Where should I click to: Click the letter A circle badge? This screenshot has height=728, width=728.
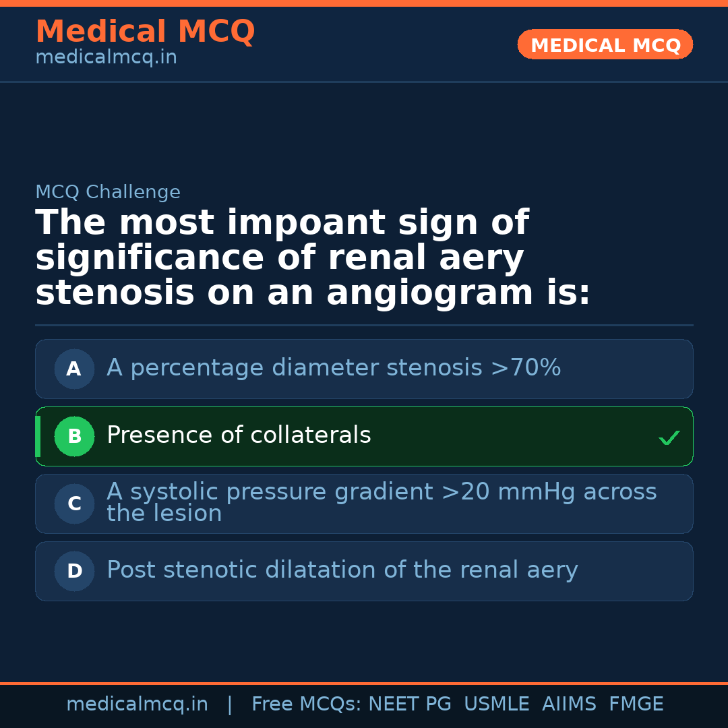point(74,369)
